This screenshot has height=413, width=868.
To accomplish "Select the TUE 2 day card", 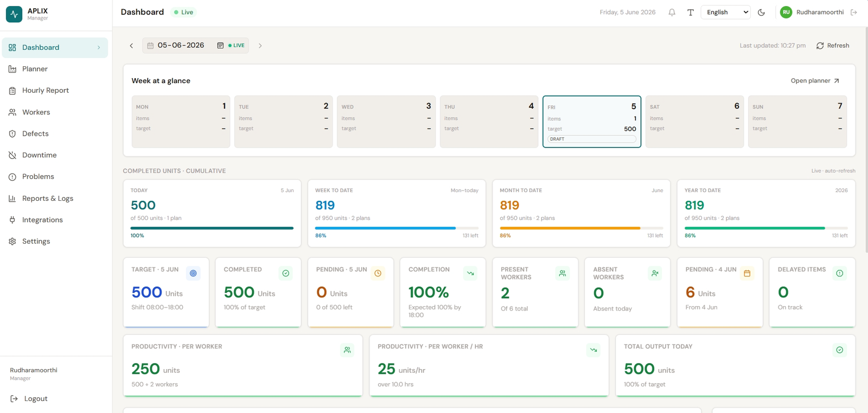I will click(x=284, y=122).
